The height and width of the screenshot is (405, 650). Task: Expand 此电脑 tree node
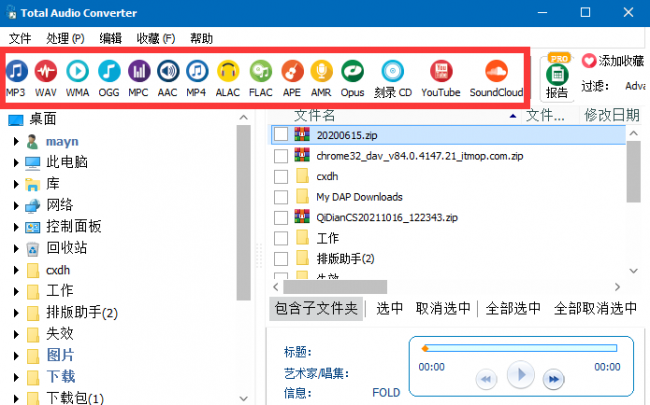(x=16, y=162)
